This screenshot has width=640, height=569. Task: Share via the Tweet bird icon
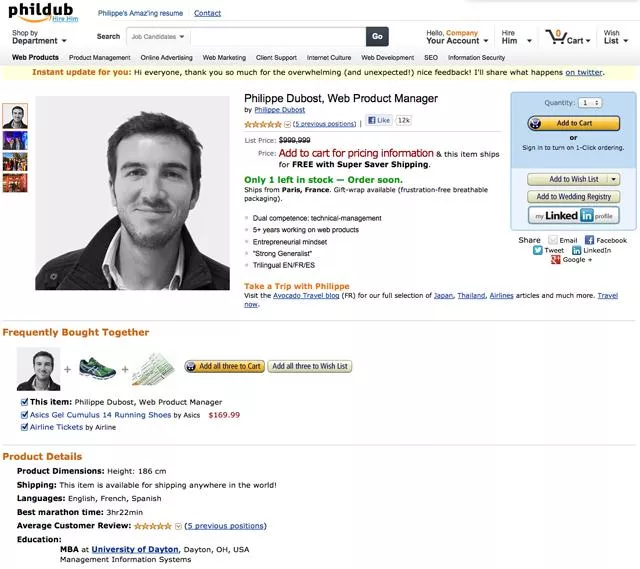click(538, 250)
